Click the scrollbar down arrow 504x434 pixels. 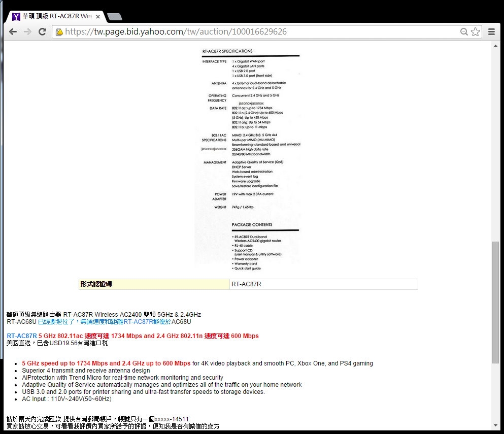(x=495, y=426)
